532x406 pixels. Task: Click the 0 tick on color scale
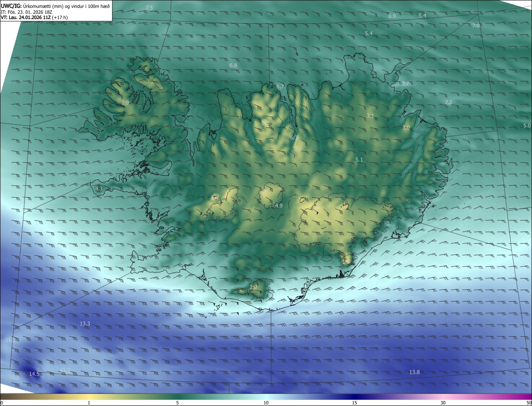[2, 403]
